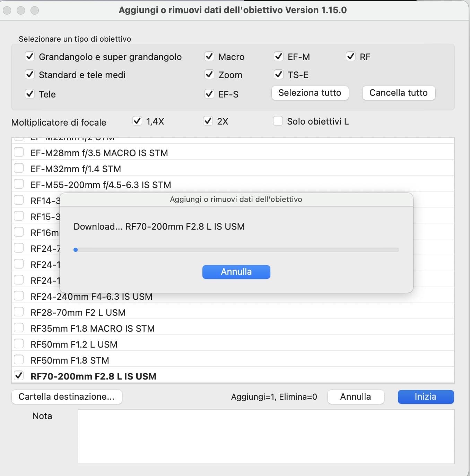The width and height of the screenshot is (470, 476).
Task: Uncheck the 'Macro' lens type
Action: coord(209,57)
